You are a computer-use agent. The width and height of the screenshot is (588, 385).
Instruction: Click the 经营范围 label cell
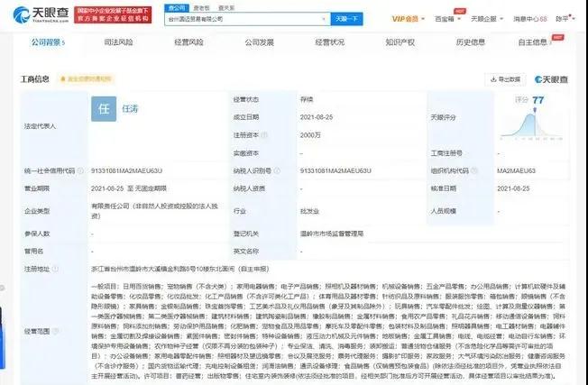pyautogui.click(x=54, y=331)
